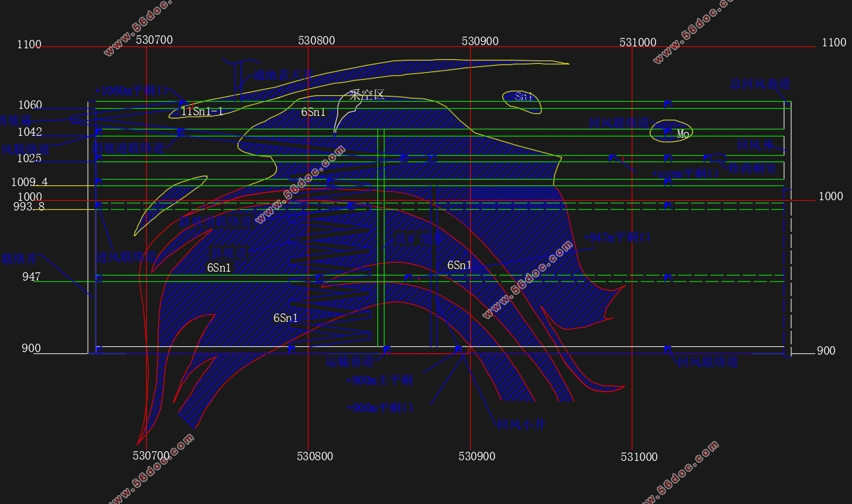Click the 回风小井 annotation text
Screen dimensions: 852x504
click(x=521, y=424)
